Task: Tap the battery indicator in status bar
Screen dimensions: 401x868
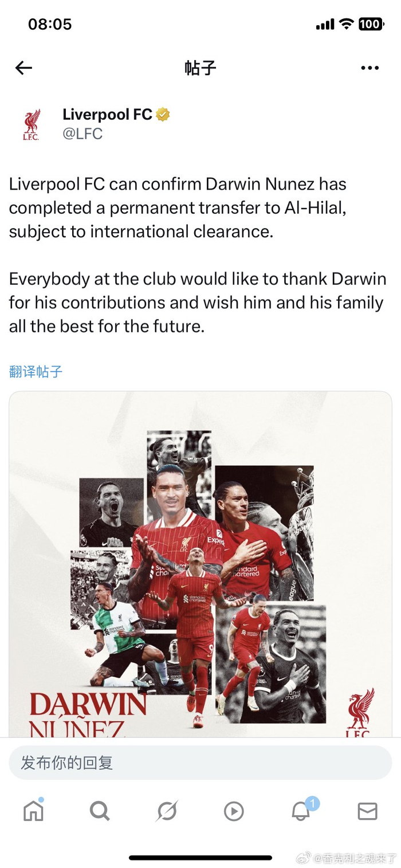Action: tap(371, 24)
